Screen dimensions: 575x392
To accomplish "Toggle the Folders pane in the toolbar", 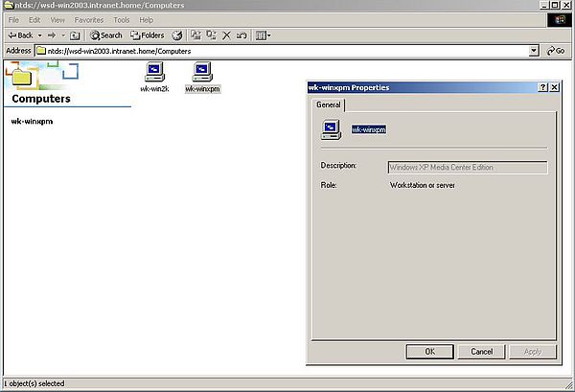I will [148, 35].
